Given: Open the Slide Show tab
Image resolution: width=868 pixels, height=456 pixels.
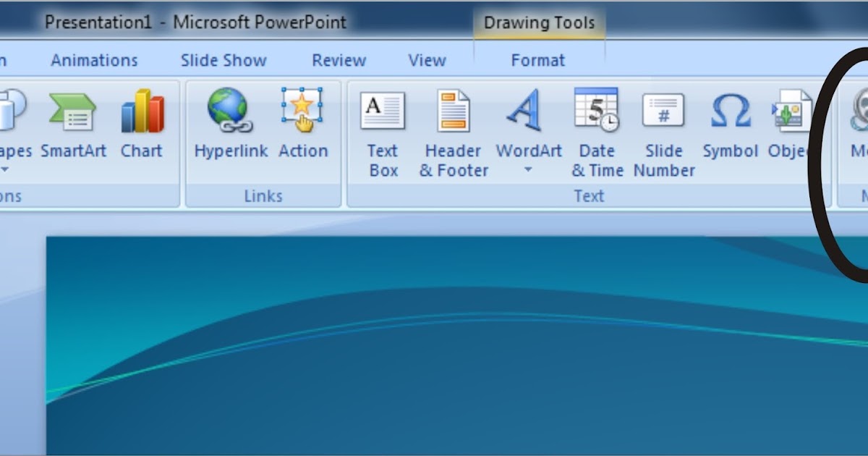Looking at the screenshot, I should (224, 61).
